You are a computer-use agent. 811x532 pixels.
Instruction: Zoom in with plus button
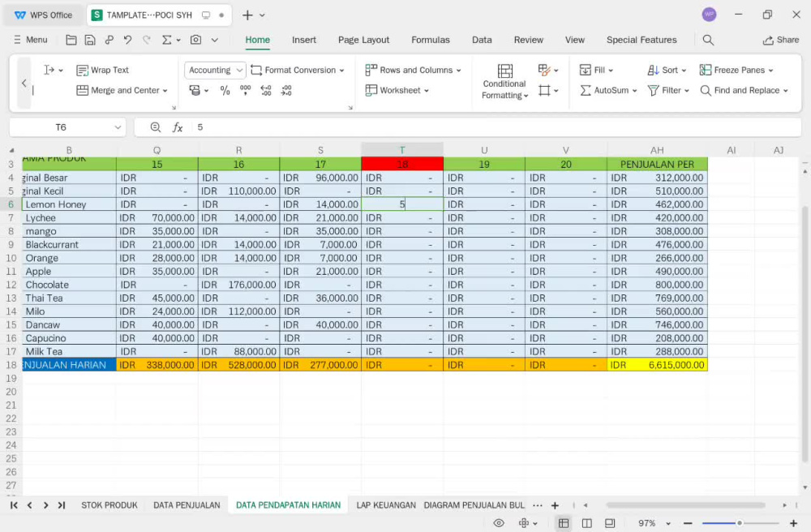click(x=793, y=523)
